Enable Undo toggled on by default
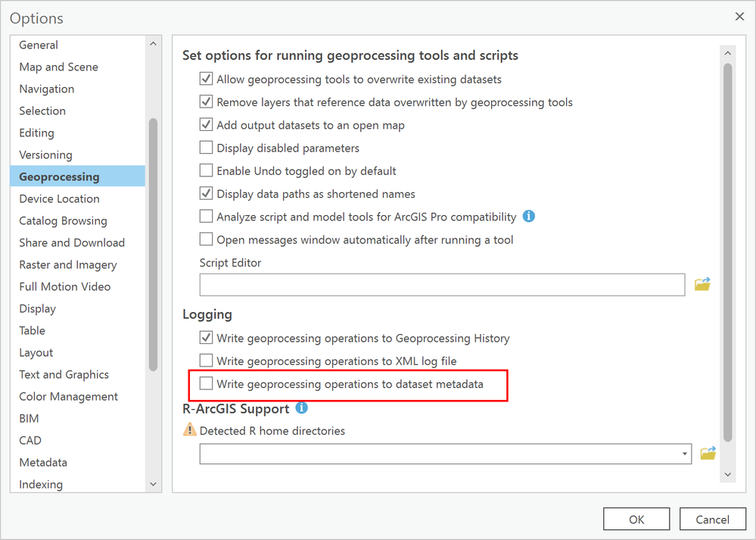Screen dimensions: 756x540 click(206, 170)
